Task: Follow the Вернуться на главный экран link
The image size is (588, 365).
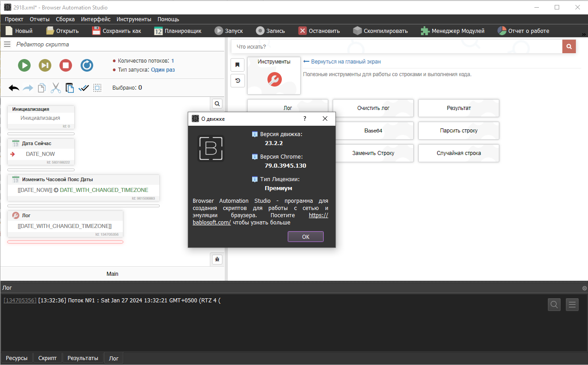Action: point(345,62)
